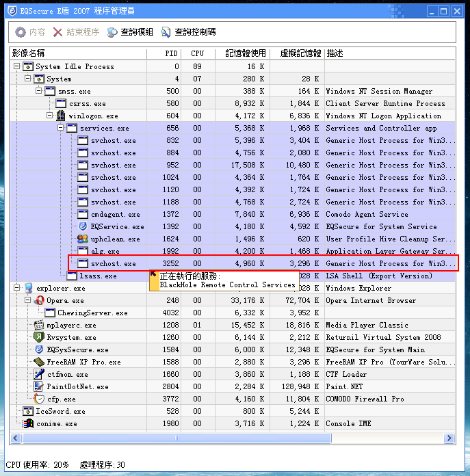Click the 結束程序 red X icon

click(57, 32)
